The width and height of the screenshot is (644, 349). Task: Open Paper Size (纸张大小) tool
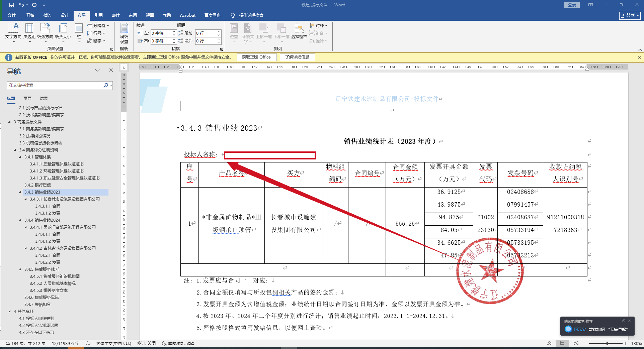coord(63,32)
